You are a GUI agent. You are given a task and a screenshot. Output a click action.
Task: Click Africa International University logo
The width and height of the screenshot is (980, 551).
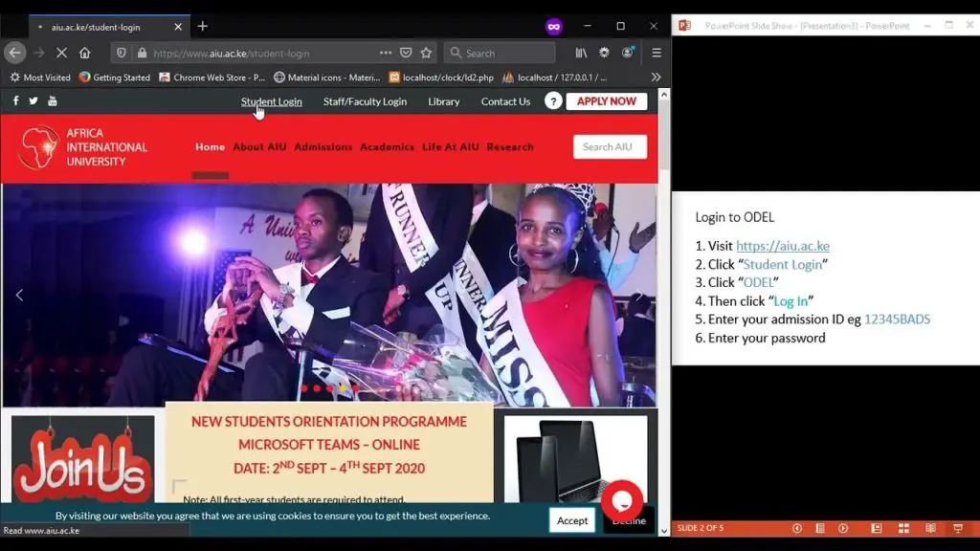click(x=82, y=147)
